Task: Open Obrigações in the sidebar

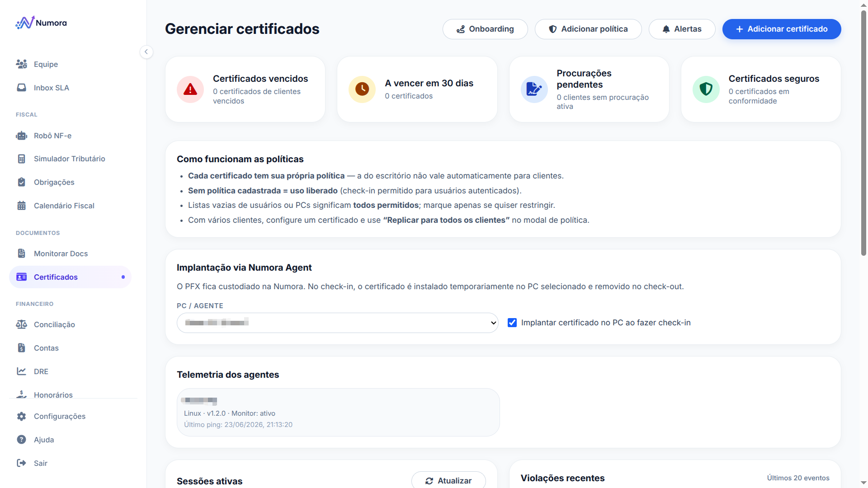Action: pyautogui.click(x=70, y=182)
